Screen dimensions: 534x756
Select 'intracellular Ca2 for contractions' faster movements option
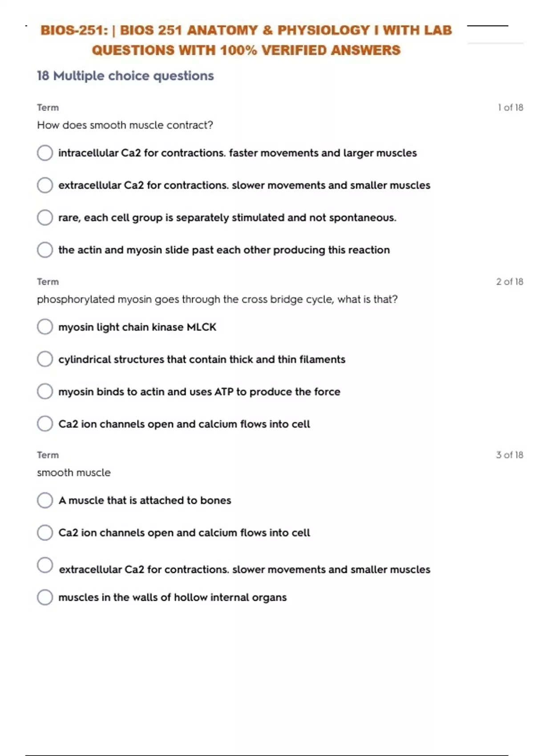pyautogui.click(x=45, y=153)
